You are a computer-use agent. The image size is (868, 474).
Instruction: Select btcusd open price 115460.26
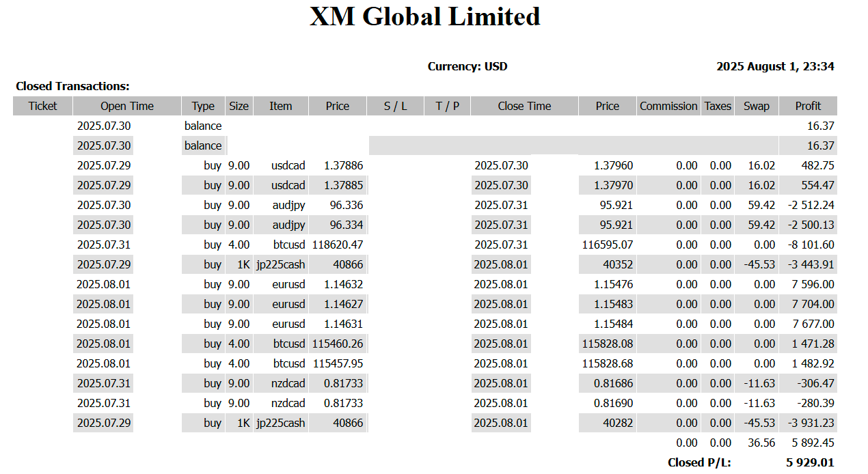click(x=338, y=344)
